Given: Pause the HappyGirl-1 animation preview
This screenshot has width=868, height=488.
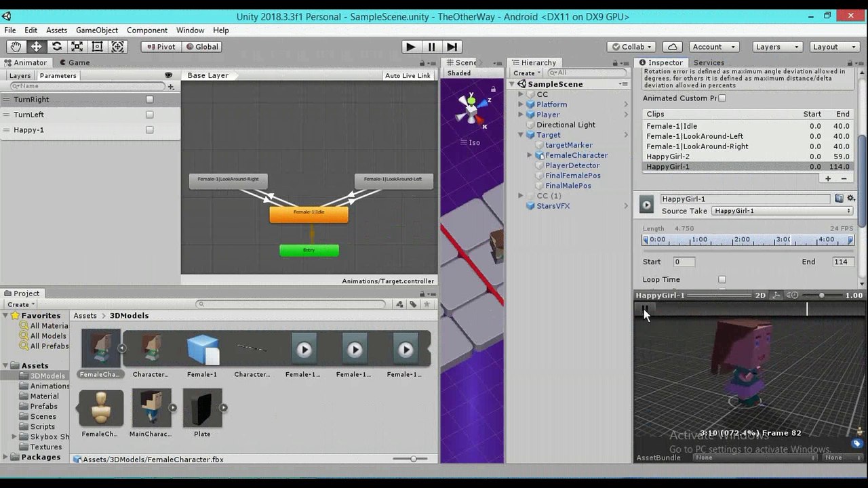Looking at the screenshot, I should pyautogui.click(x=645, y=308).
